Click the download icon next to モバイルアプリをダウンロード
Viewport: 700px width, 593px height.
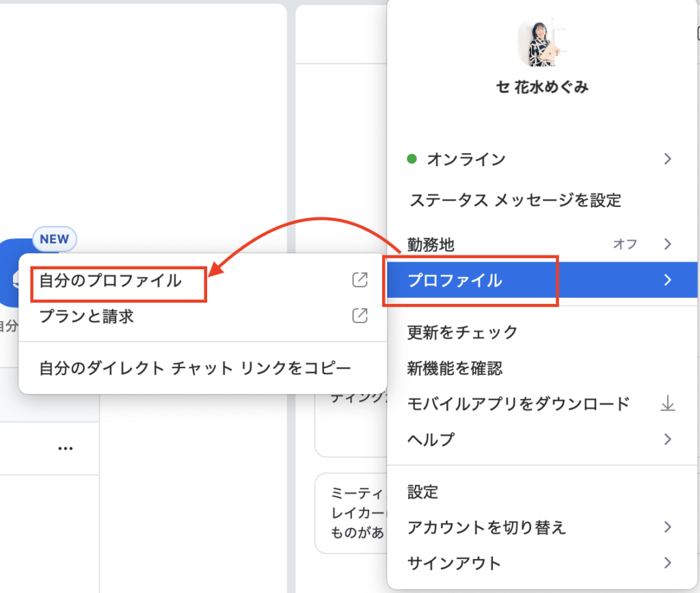click(x=667, y=404)
